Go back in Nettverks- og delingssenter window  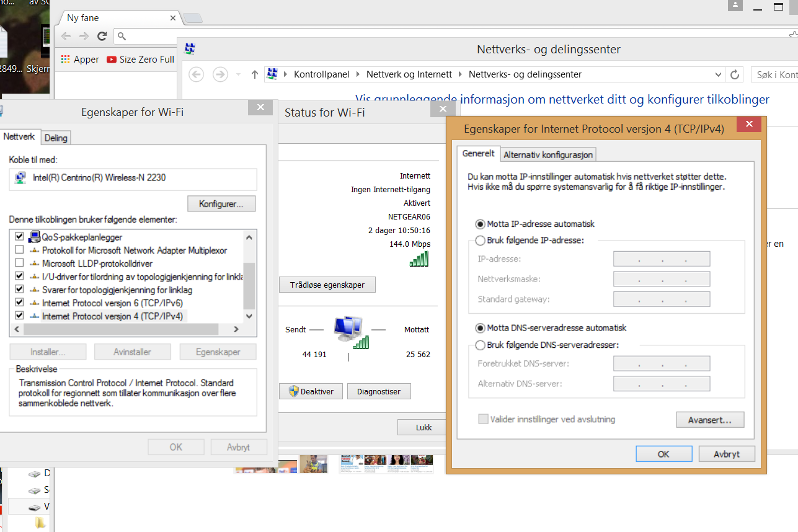196,74
